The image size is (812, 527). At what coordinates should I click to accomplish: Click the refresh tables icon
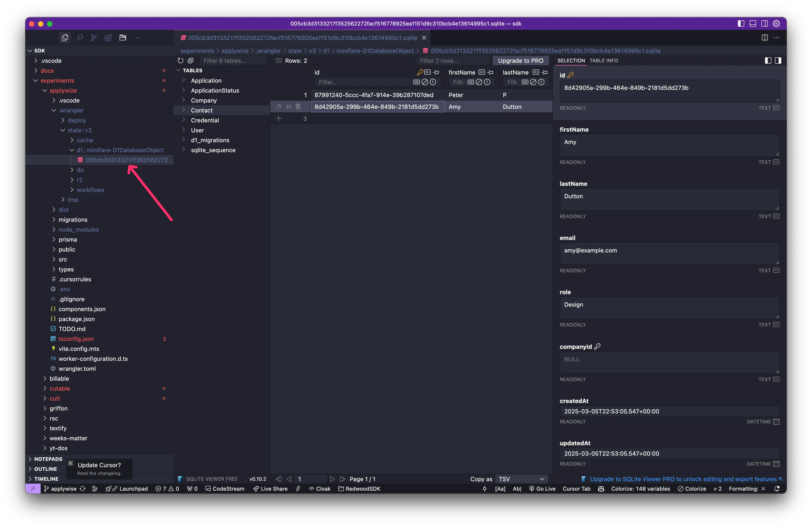(x=180, y=60)
